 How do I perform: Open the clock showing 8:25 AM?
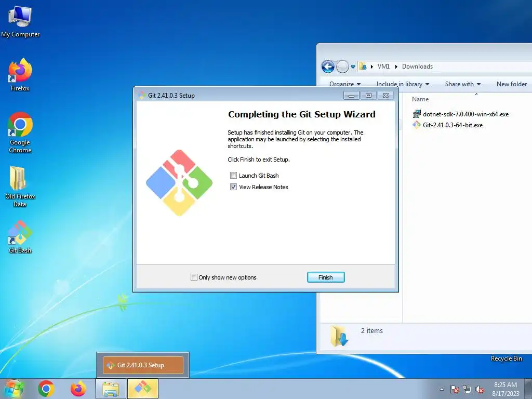(506, 389)
